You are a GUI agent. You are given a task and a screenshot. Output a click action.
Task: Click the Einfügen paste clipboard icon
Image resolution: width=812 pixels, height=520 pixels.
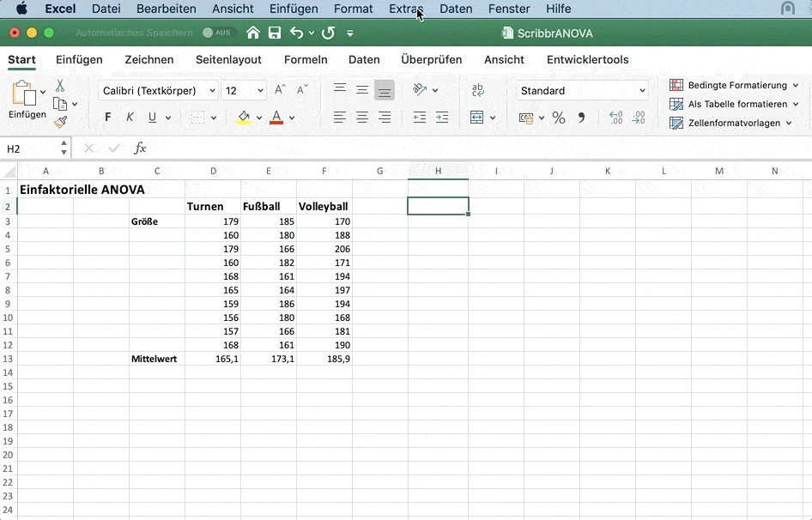pos(24,94)
